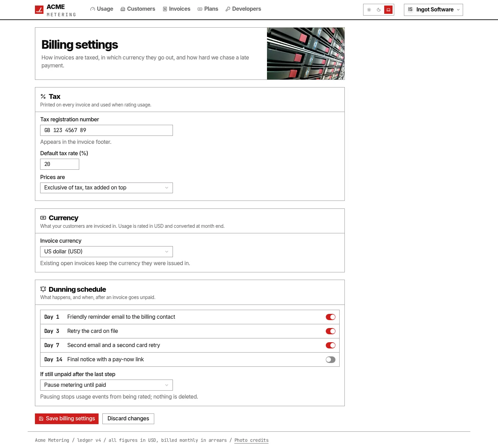Viewport: 498px width, 448px height.
Task: Open the If still unpaid action dropdown
Action: pos(107,385)
